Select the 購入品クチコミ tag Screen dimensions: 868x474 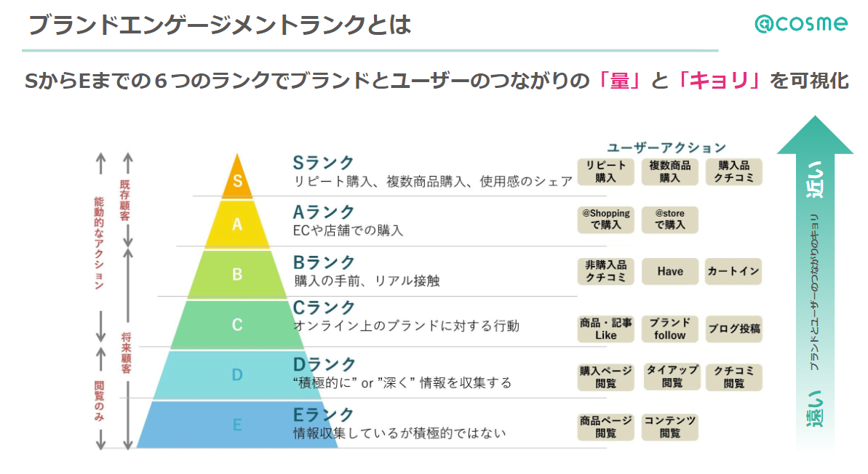pos(734,172)
